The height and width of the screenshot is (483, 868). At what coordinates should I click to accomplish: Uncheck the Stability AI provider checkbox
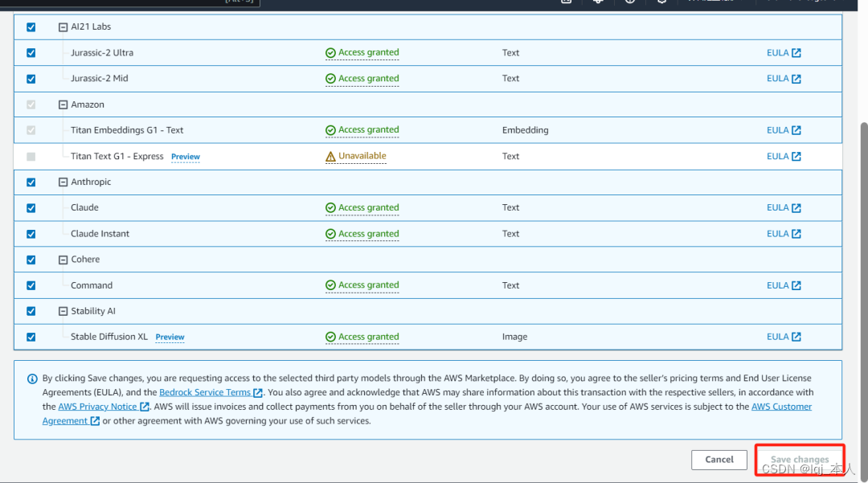pos(31,311)
